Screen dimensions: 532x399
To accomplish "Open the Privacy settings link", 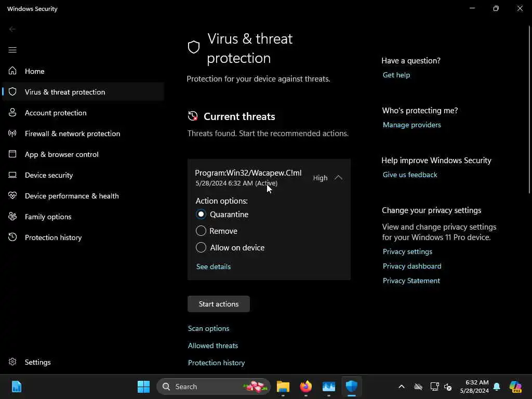I will (407, 251).
